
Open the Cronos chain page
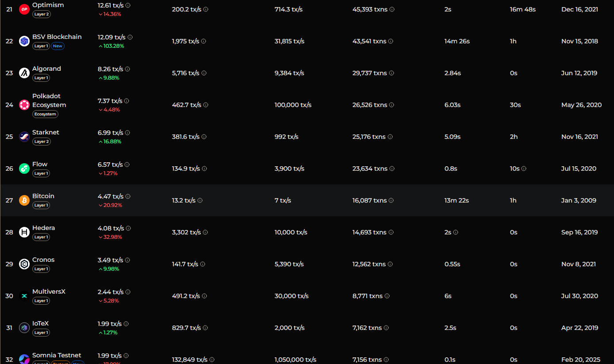point(43,260)
